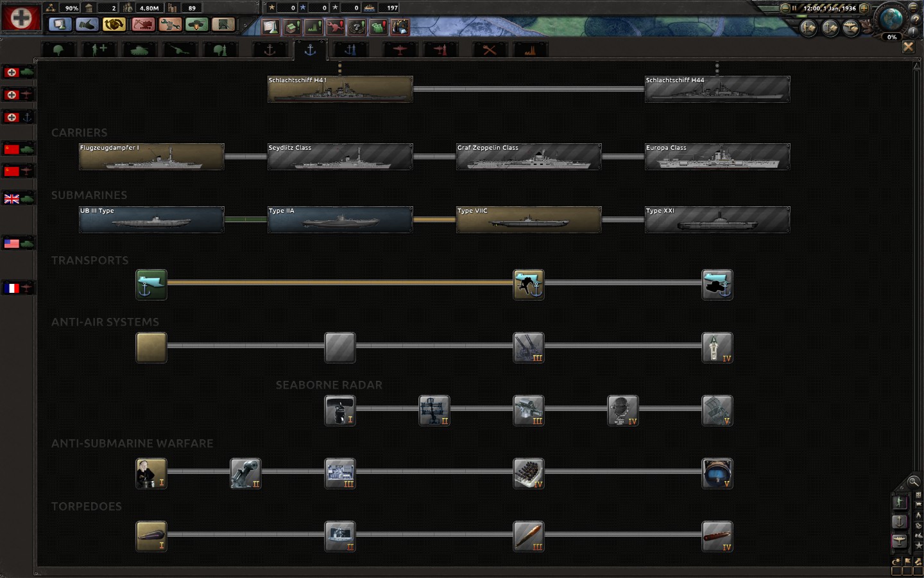Switch to the Engineering research tab

click(490, 49)
